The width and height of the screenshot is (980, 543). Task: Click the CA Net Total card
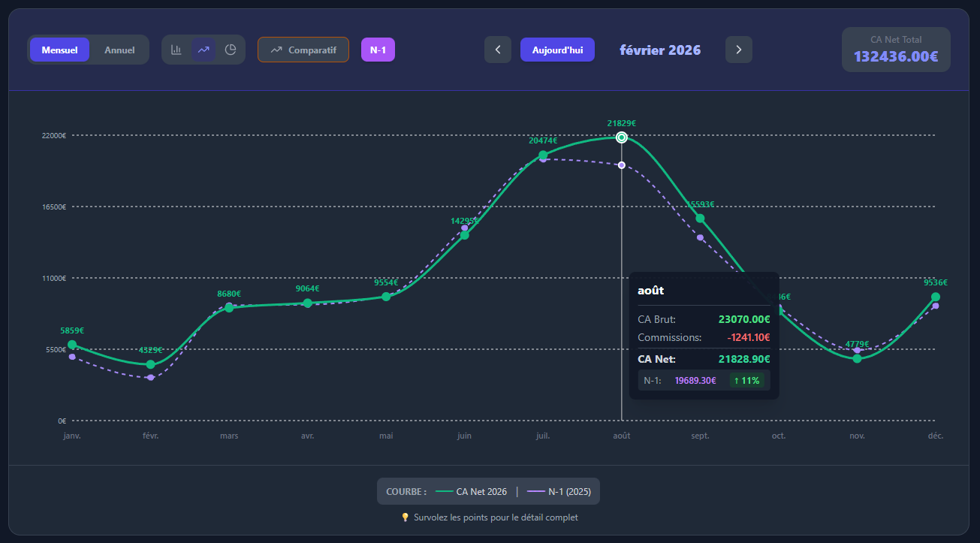[895, 50]
